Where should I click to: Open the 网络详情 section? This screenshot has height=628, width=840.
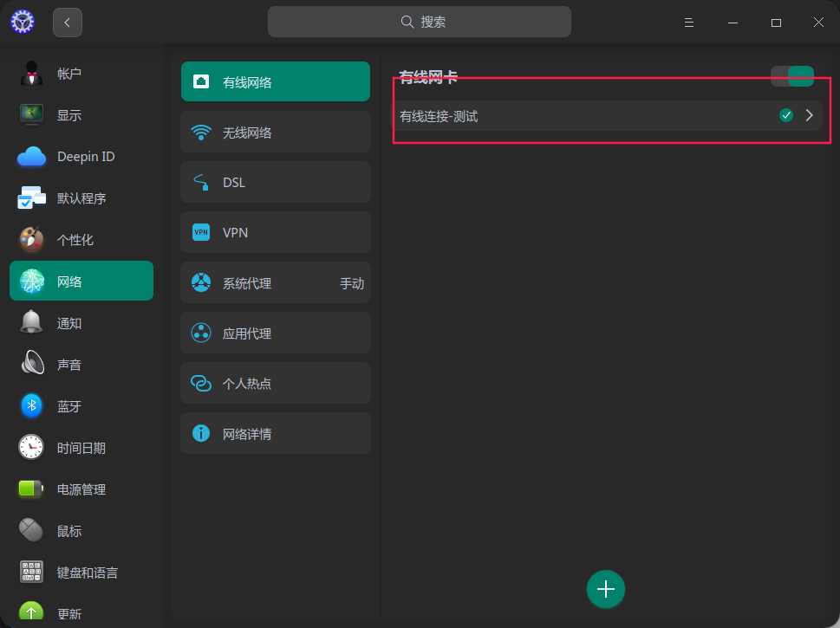[276, 433]
